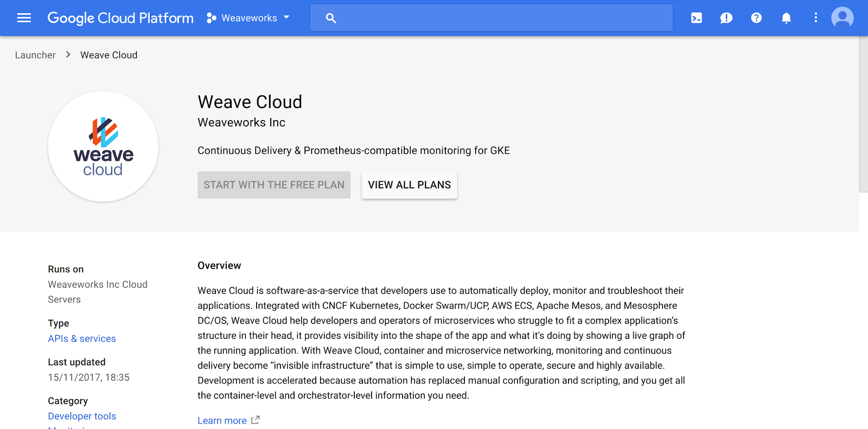Open the send feedback icon

point(726,18)
